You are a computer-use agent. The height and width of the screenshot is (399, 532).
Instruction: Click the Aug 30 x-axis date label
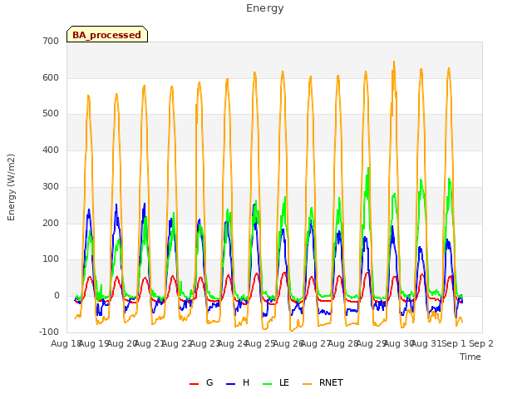398,343
